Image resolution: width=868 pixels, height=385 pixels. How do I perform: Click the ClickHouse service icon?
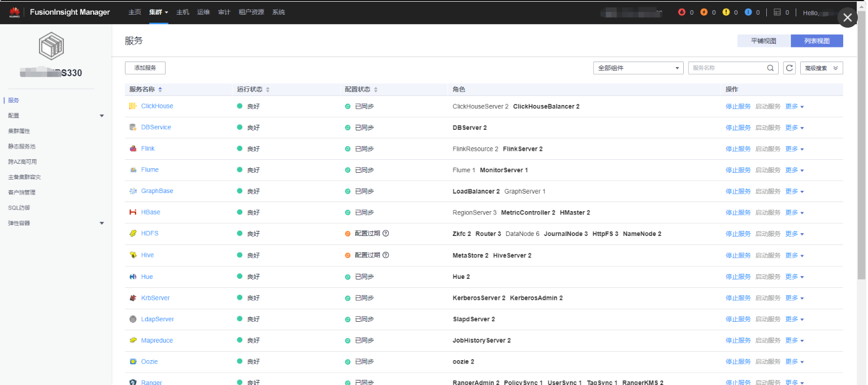click(133, 106)
